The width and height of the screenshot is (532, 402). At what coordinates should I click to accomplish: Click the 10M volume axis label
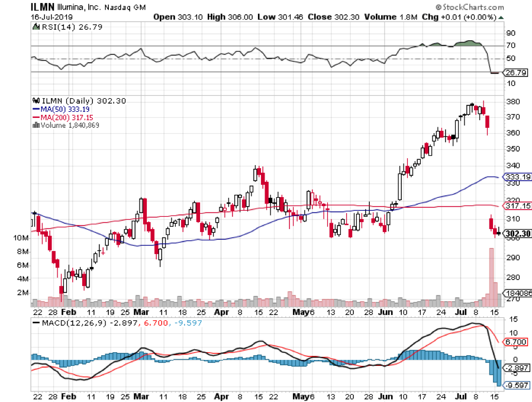[x=21, y=237]
